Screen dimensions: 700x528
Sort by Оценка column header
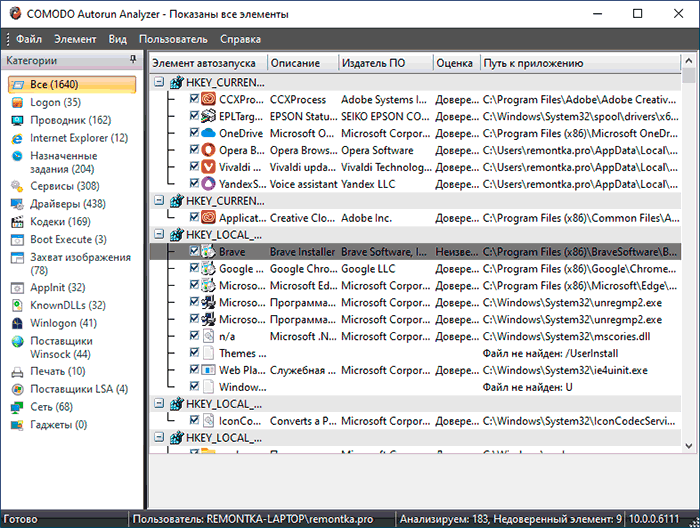pyautogui.click(x=456, y=63)
